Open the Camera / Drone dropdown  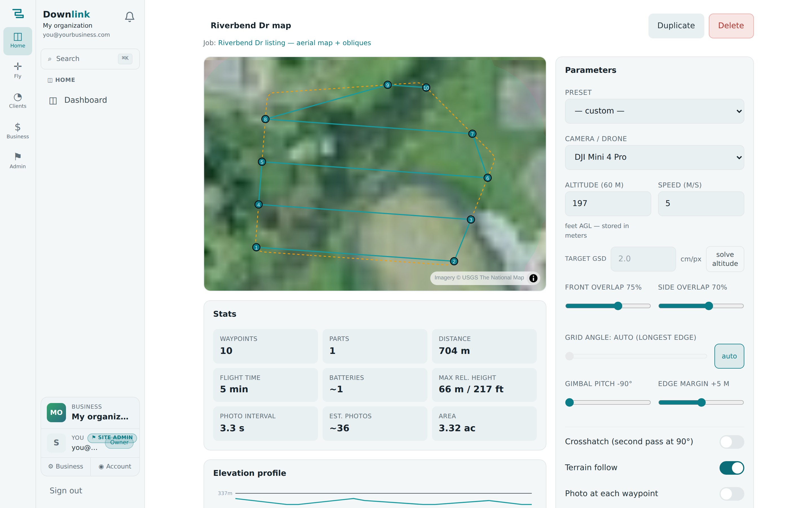[654, 157]
